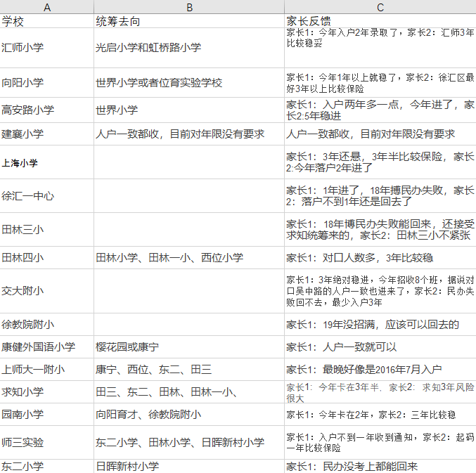Select the cell 康宁、西位、东二、田三
Viewport: 476px width, 473px height.
(189, 369)
